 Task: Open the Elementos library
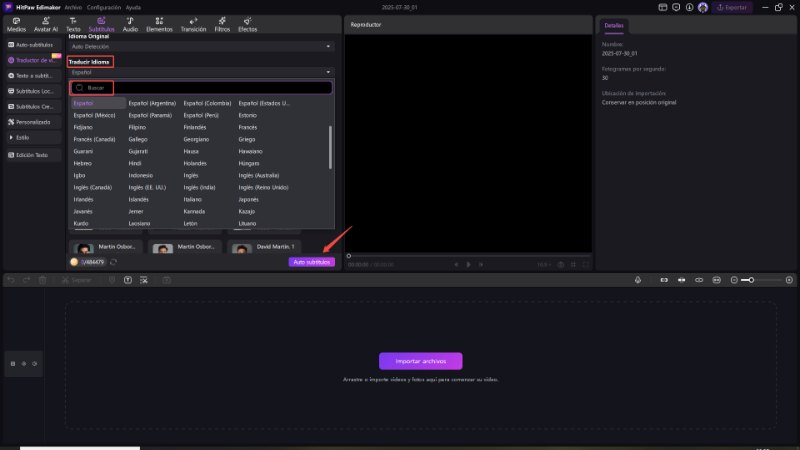pyautogui.click(x=159, y=25)
